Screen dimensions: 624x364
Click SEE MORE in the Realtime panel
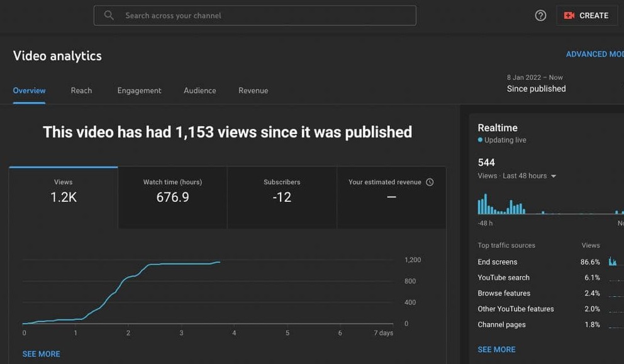[497, 350]
